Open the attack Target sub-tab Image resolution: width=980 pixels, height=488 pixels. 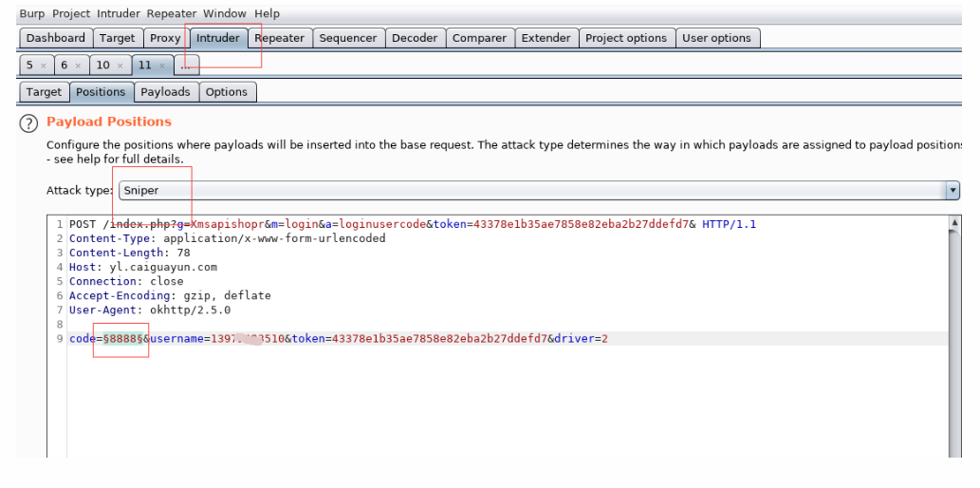point(44,92)
